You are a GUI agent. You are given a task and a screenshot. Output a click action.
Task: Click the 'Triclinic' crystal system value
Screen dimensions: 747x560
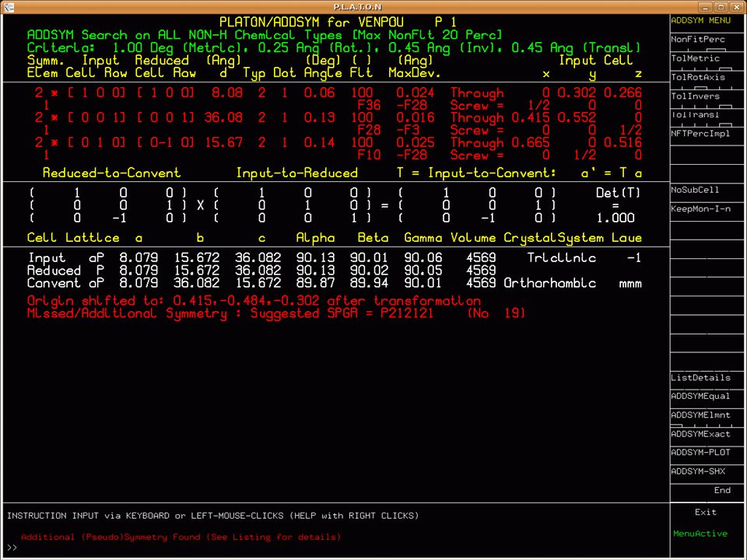tap(561, 257)
